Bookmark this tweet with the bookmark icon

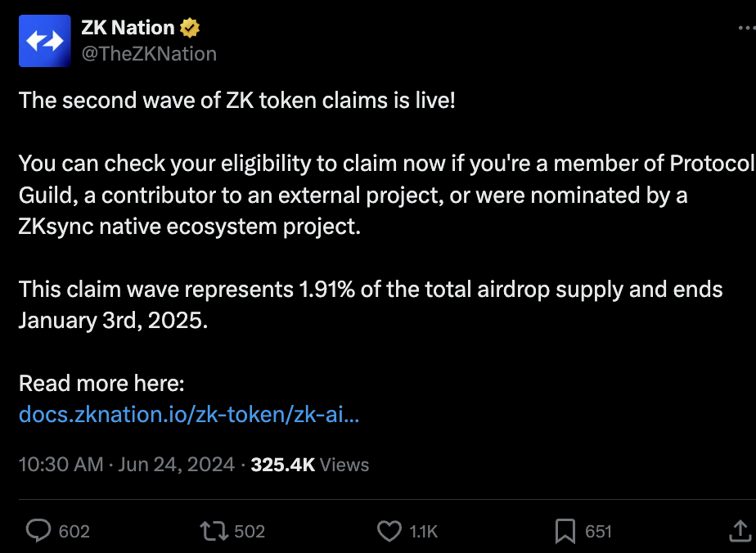tap(565, 532)
